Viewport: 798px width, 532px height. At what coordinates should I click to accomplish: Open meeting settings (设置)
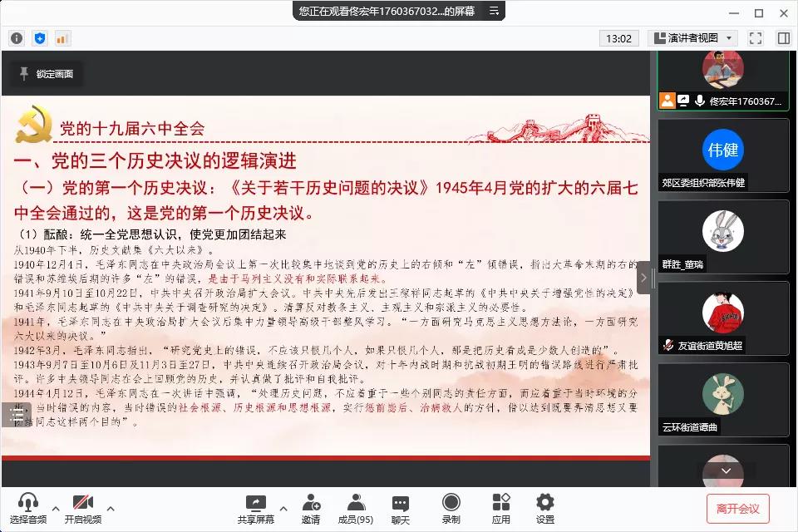(544, 508)
